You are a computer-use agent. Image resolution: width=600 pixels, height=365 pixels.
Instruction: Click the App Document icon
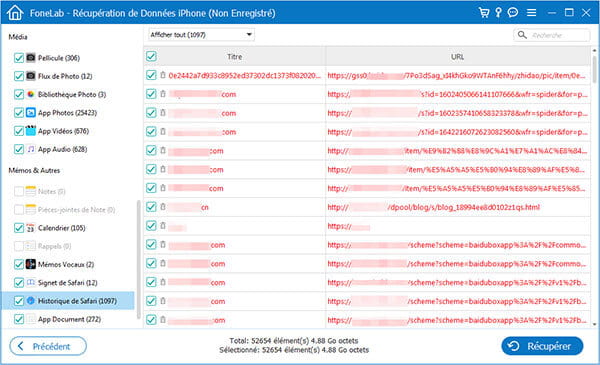click(31, 319)
